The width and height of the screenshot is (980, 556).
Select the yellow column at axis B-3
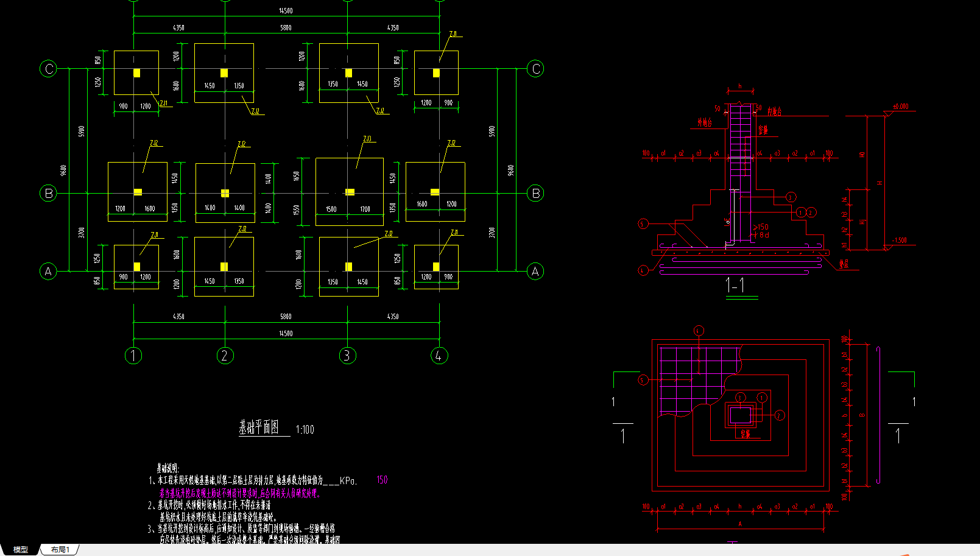[x=350, y=192]
